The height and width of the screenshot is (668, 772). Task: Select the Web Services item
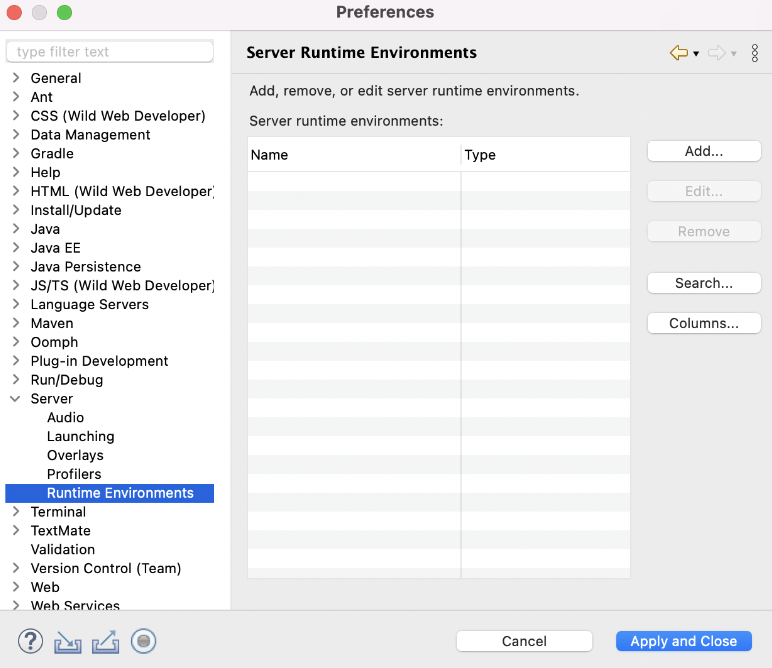click(x=75, y=605)
